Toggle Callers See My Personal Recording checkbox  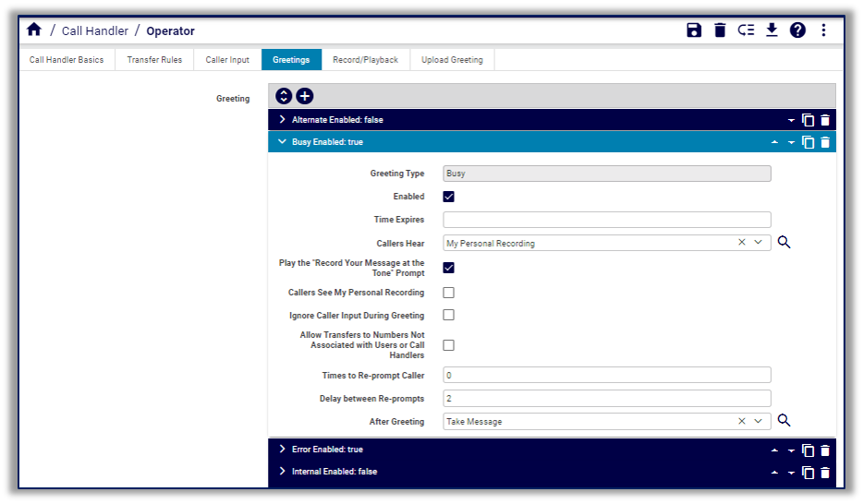click(x=449, y=293)
